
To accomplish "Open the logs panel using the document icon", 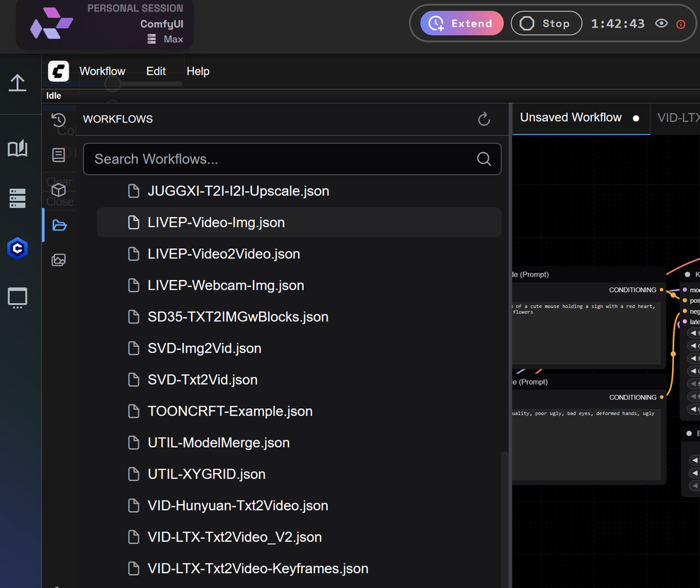I will 59,155.
